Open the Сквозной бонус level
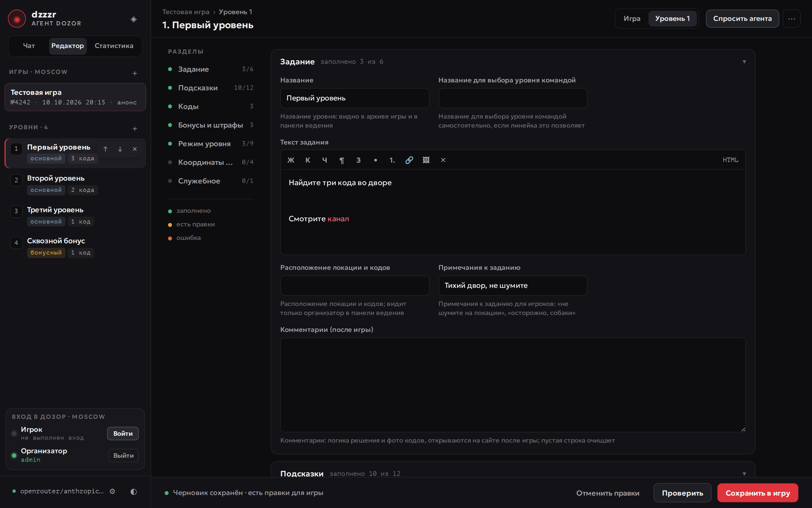 click(75, 247)
